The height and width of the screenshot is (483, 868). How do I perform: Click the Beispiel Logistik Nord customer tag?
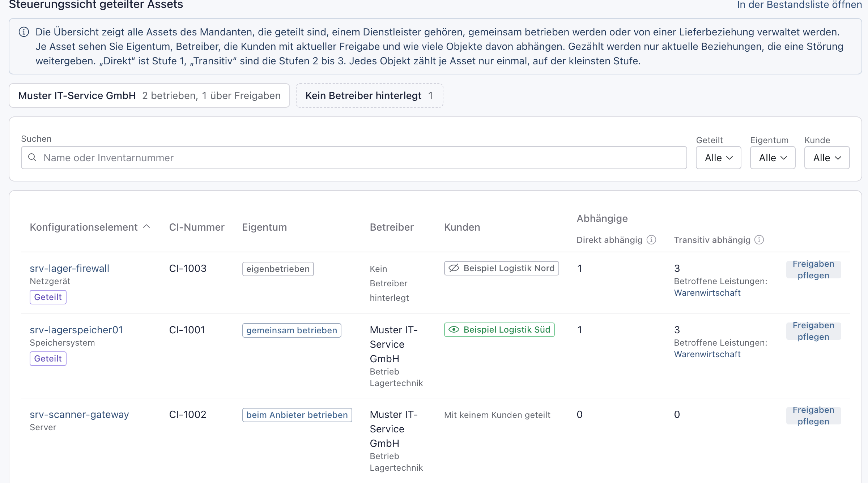click(502, 268)
